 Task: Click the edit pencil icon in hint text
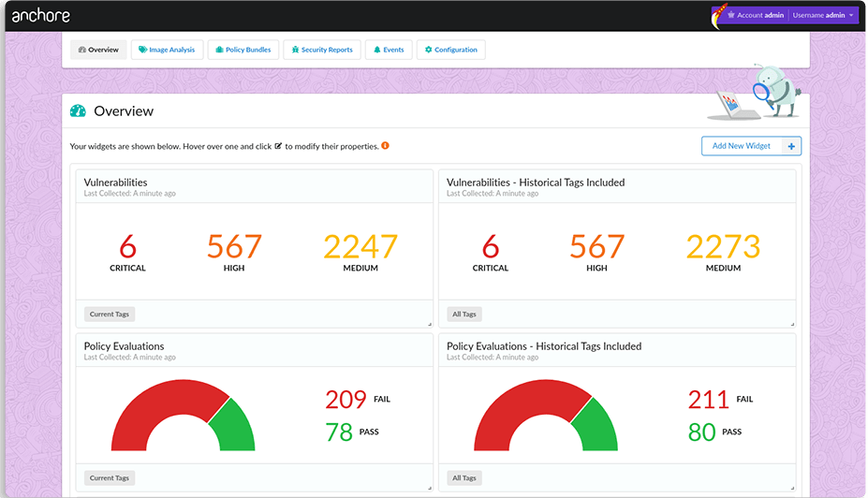278,146
